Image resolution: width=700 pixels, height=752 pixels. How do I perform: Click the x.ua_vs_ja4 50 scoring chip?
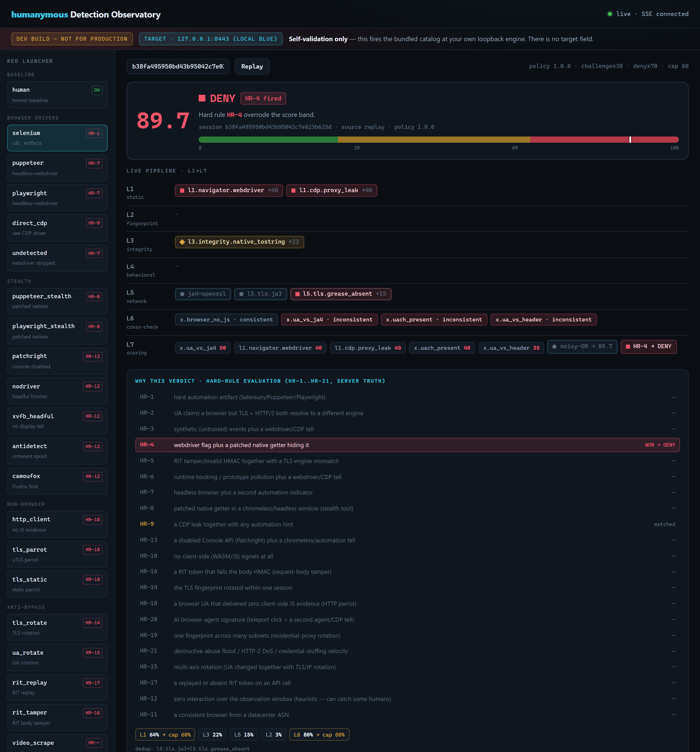coord(203,348)
